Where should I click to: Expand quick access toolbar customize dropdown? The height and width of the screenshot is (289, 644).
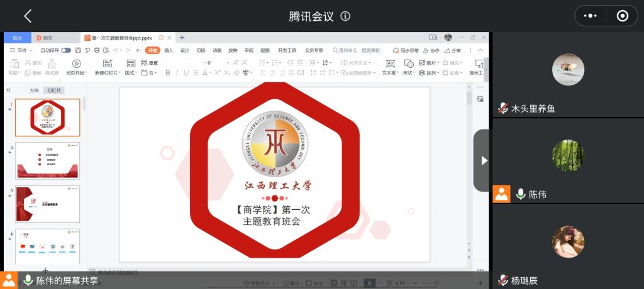pyautogui.click(x=138, y=50)
